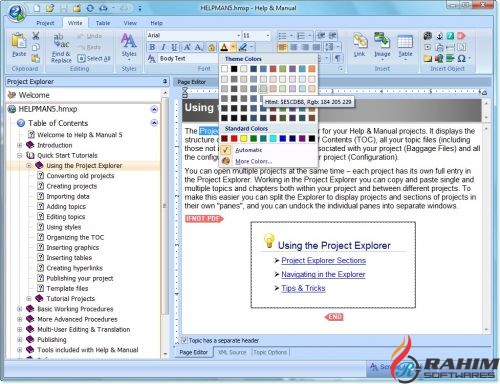Click the subscript icon
Image resolution: width=500 pixels, height=384 pixels.
tap(199, 47)
